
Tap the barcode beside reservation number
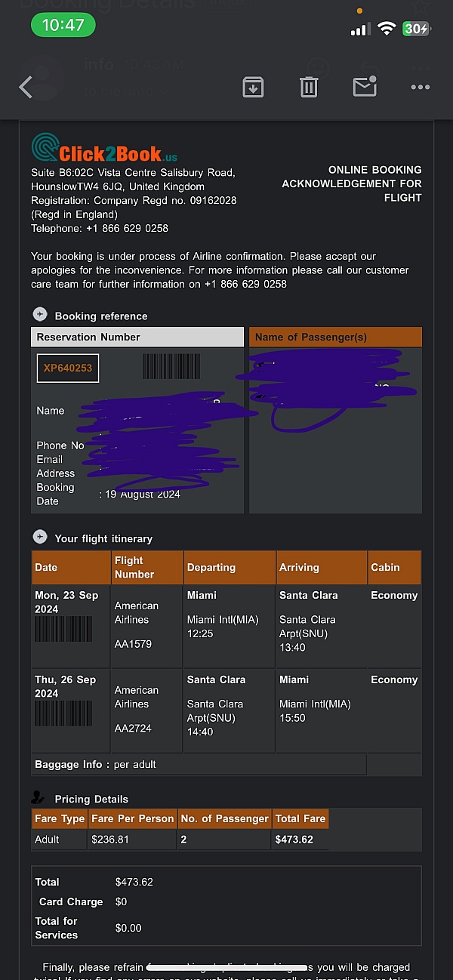point(172,366)
